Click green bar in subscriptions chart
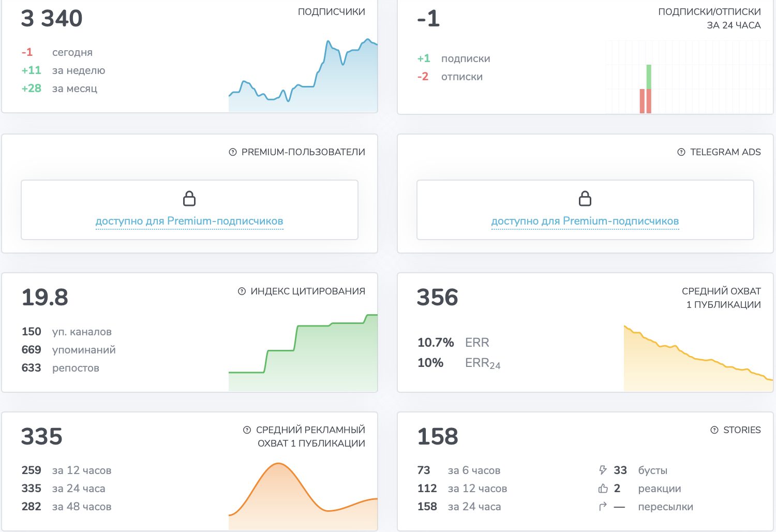 [x=649, y=77]
